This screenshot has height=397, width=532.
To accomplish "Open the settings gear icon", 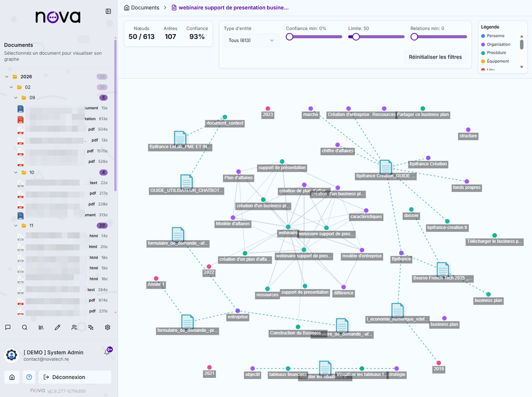I will tap(107, 327).
